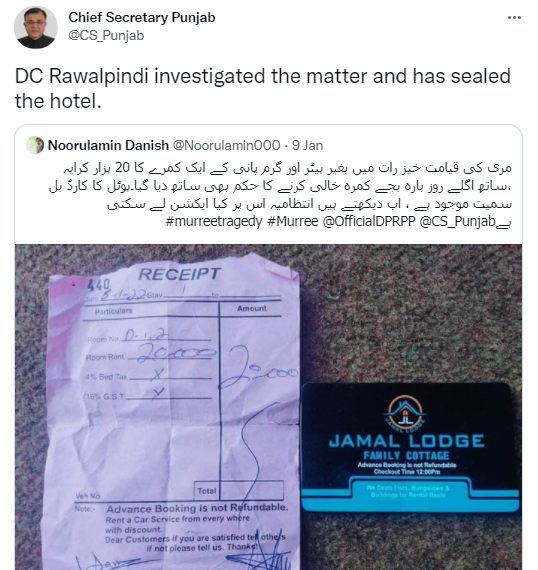
Task: Open the three-dot more options menu
Action: (514, 17)
